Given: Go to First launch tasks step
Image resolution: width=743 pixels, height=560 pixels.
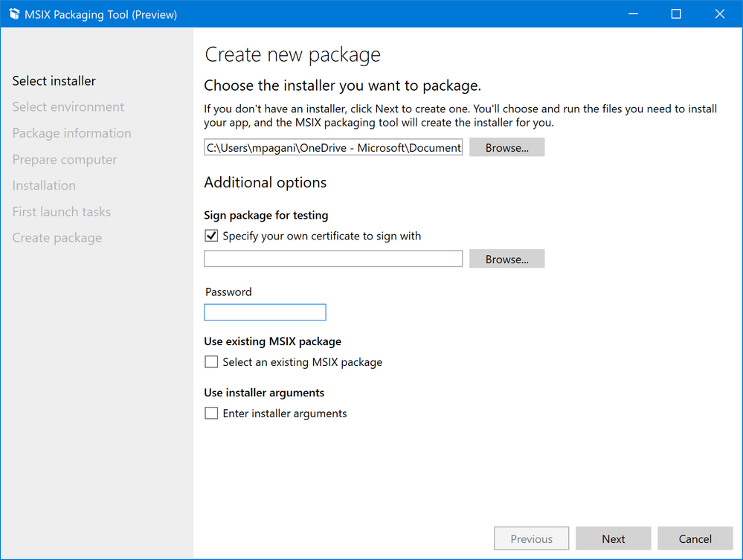Looking at the screenshot, I should 62,212.
